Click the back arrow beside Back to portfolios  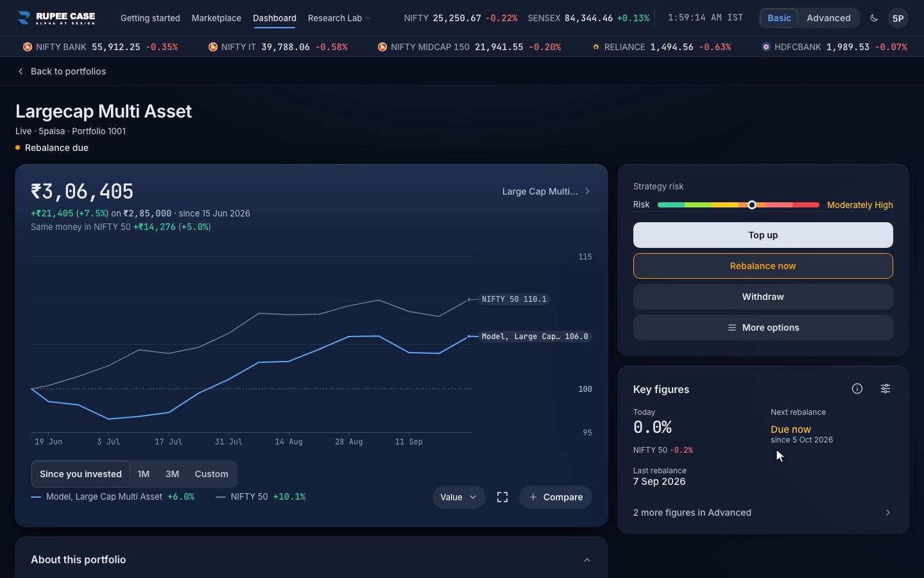21,71
